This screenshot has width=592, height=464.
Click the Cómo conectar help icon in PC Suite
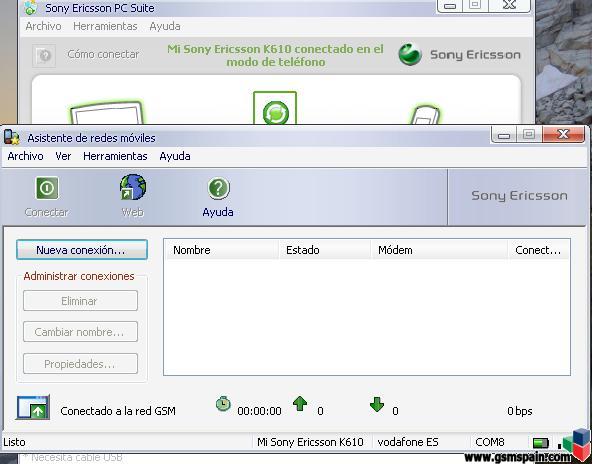44,56
